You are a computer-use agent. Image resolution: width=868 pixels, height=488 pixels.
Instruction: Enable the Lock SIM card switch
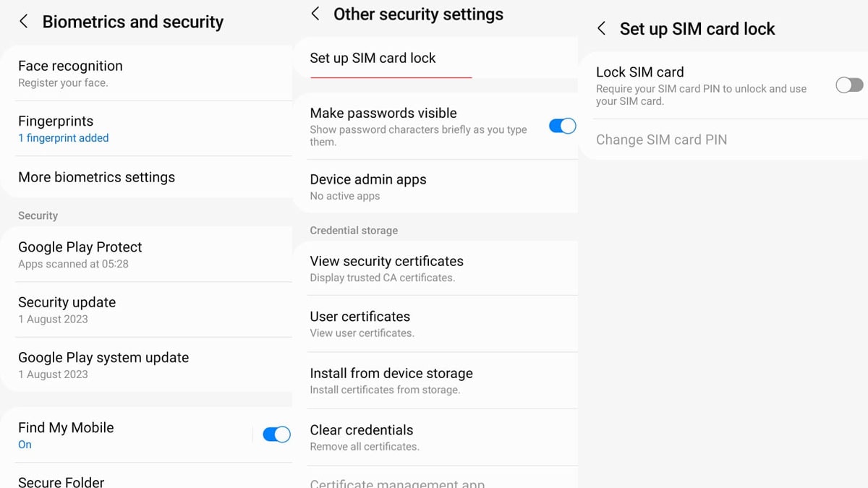click(x=849, y=85)
